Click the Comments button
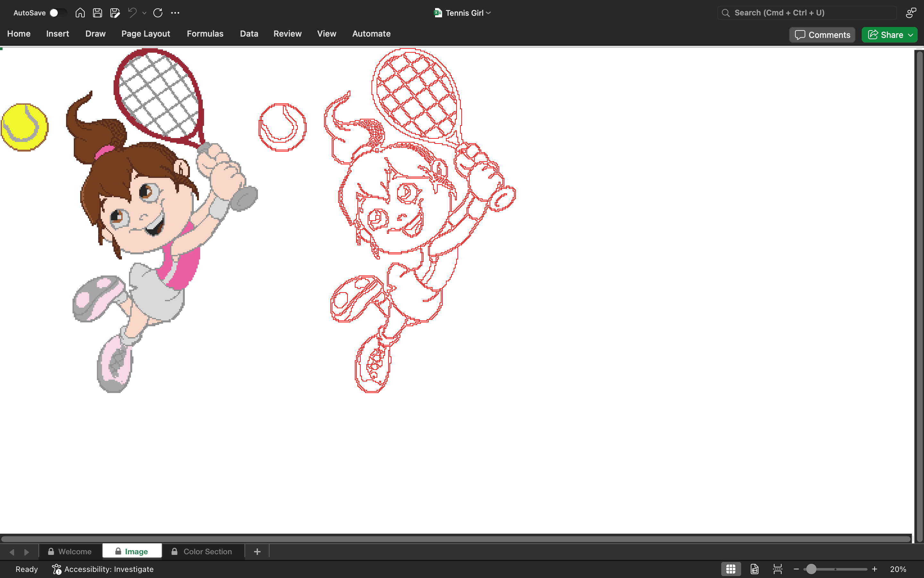Screen dimensions: 924x578 pos(822,35)
